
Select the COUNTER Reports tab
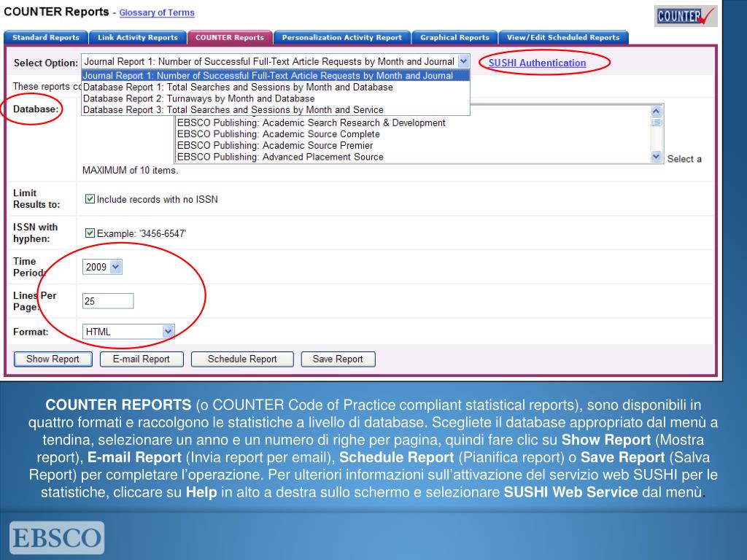point(230,38)
